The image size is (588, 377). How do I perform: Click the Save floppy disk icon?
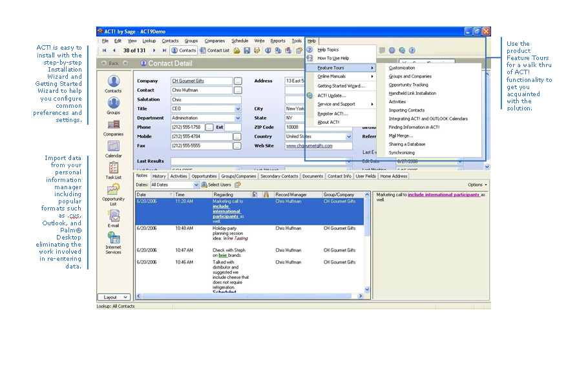tap(247, 50)
